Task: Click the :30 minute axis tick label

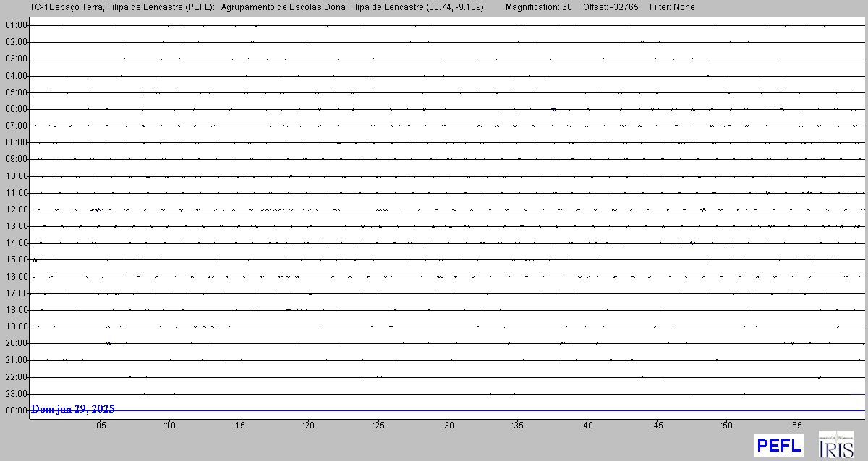Action: 448,426
